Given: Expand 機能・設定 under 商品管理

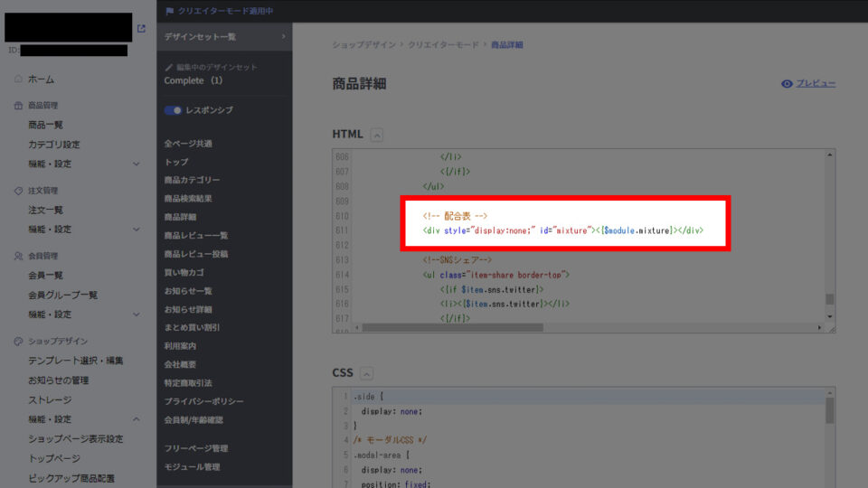Looking at the screenshot, I should coord(136,164).
